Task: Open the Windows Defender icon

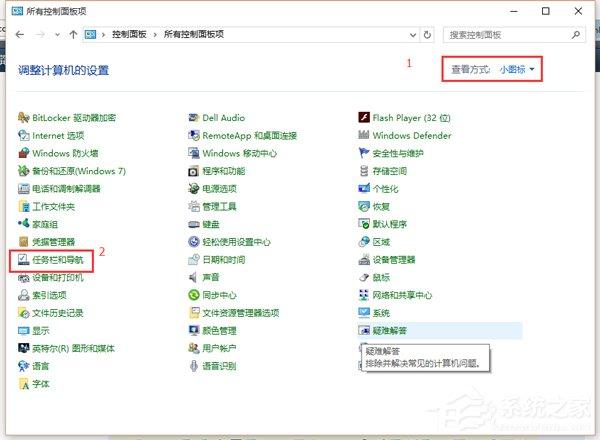Action: click(x=364, y=135)
